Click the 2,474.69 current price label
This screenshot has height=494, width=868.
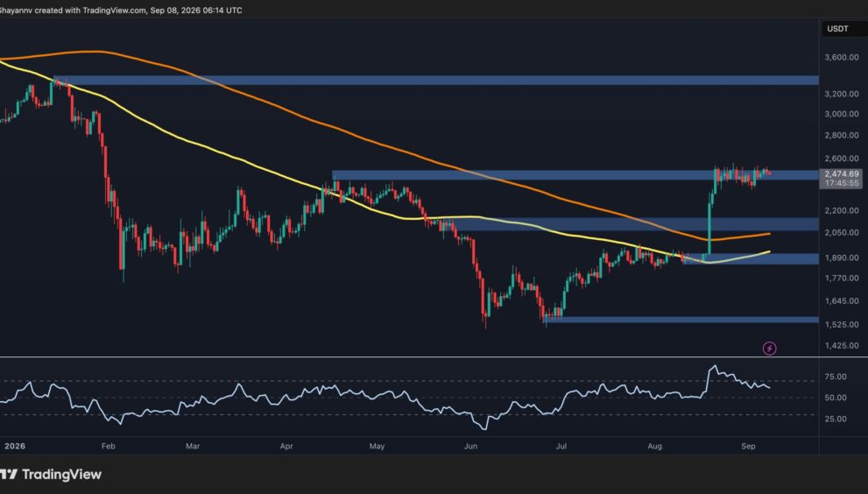[x=841, y=174]
